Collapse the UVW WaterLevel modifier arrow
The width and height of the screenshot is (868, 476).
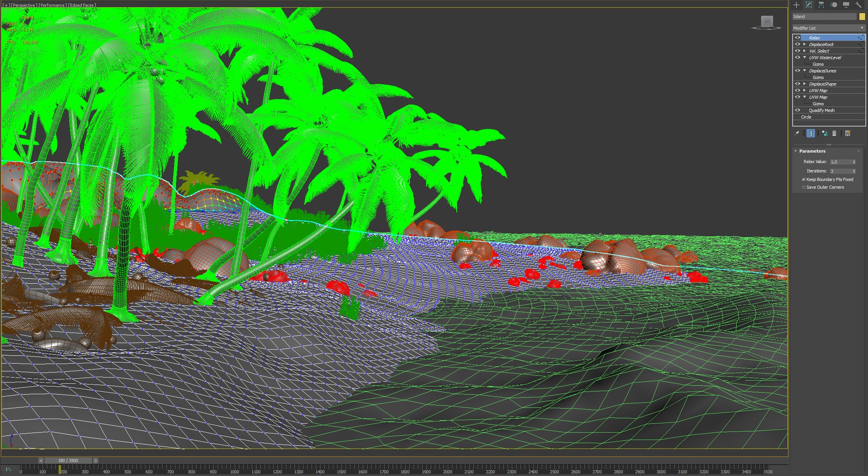(x=805, y=57)
